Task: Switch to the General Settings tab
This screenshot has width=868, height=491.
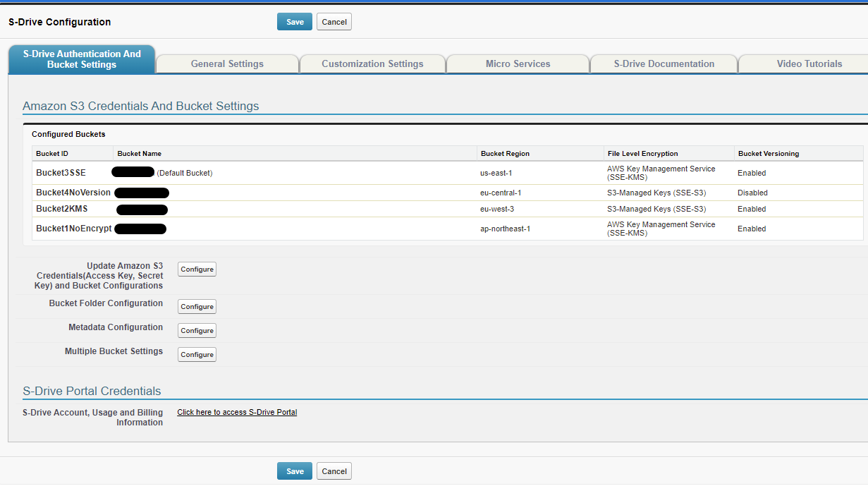Action: (x=227, y=63)
